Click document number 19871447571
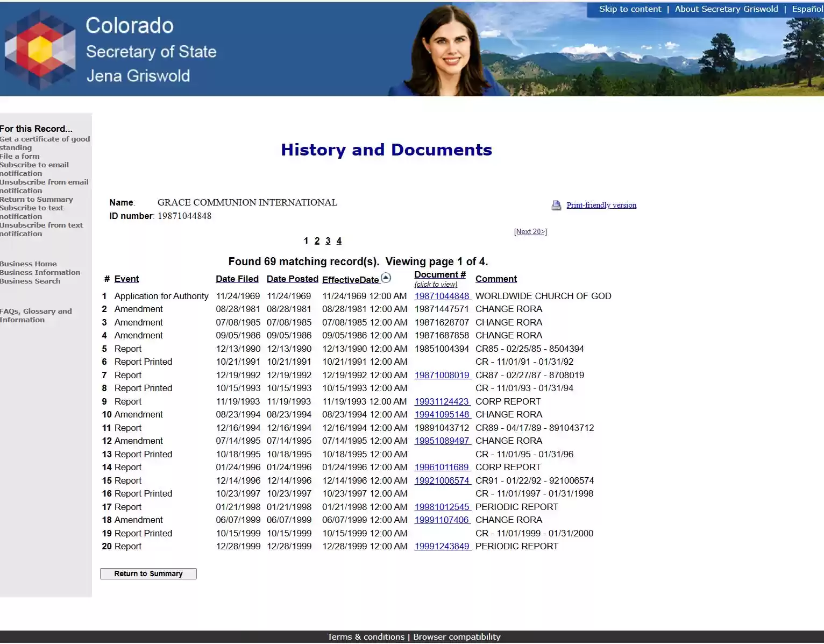824x644 pixels. point(442,309)
